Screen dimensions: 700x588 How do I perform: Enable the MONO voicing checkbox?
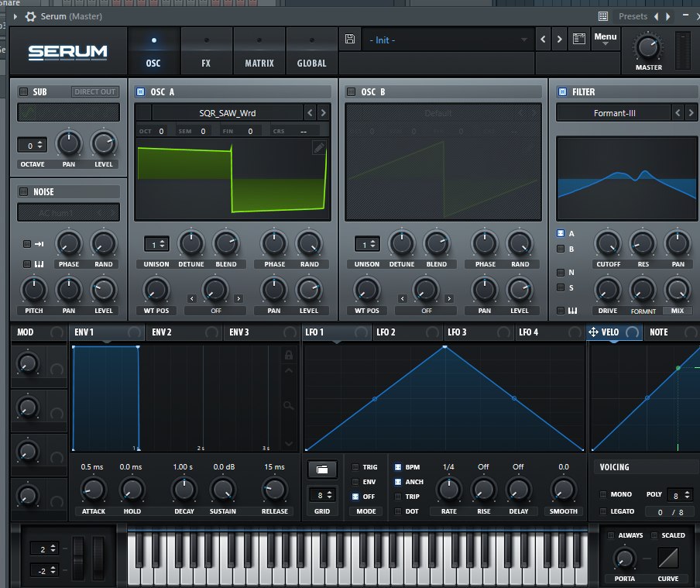pyautogui.click(x=603, y=494)
